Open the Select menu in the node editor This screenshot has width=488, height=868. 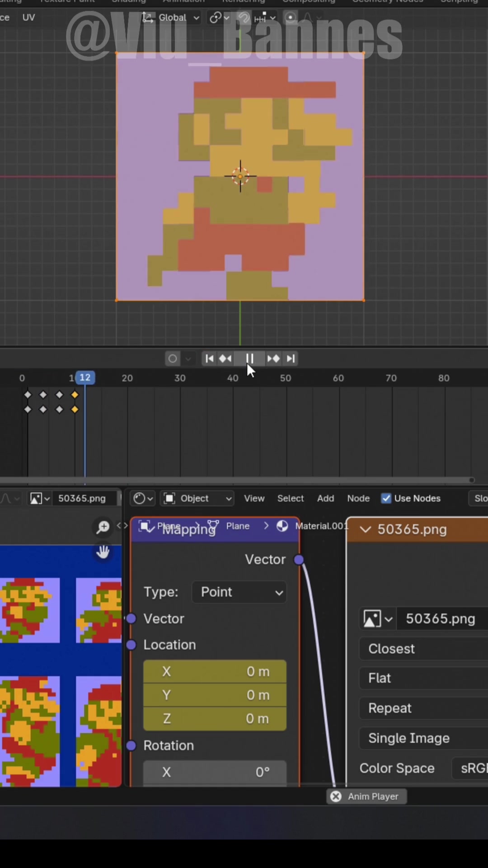tap(291, 498)
